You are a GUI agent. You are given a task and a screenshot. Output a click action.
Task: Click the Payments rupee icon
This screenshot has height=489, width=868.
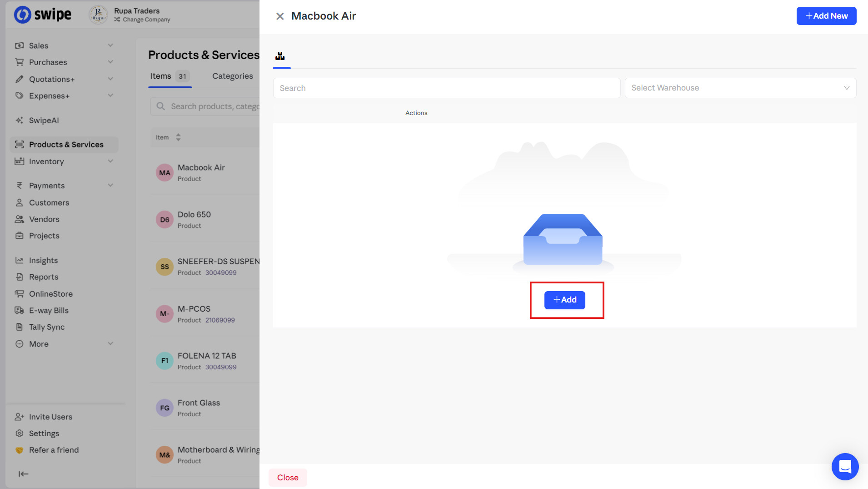[19, 185]
